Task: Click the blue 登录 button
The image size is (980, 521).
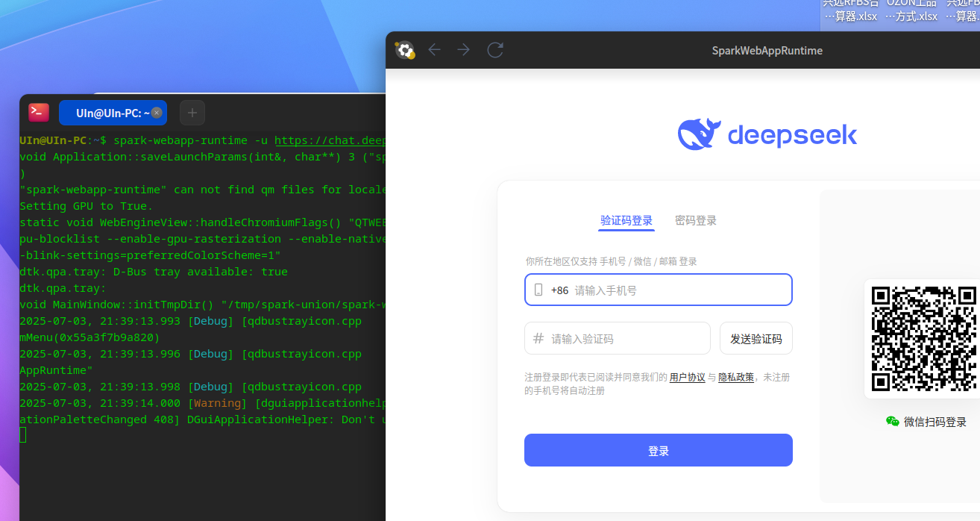Action: 659,451
